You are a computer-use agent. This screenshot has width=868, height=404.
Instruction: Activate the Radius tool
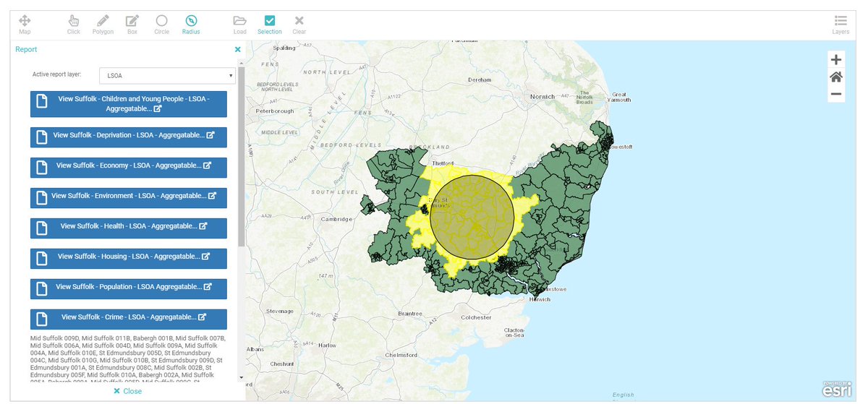pyautogui.click(x=191, y=24)
